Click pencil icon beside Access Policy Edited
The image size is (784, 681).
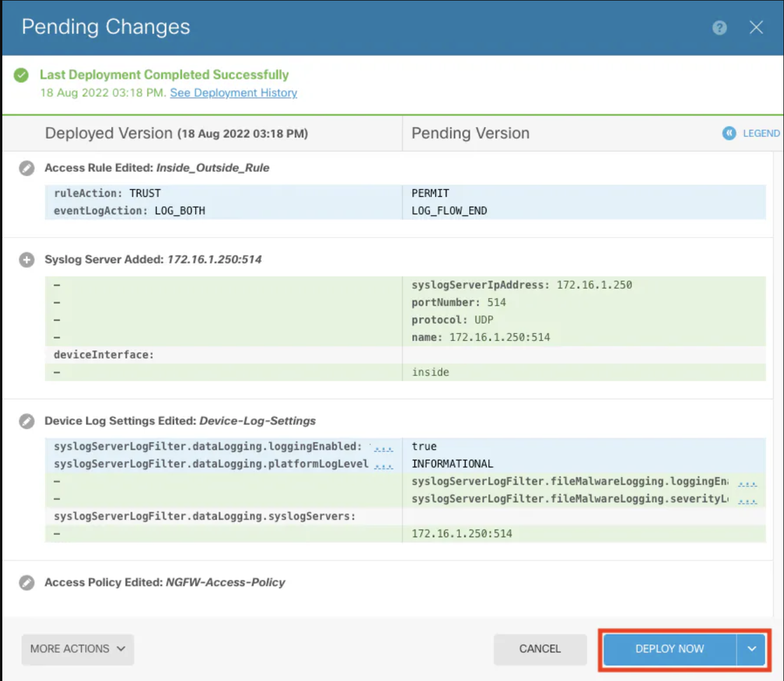27,583
